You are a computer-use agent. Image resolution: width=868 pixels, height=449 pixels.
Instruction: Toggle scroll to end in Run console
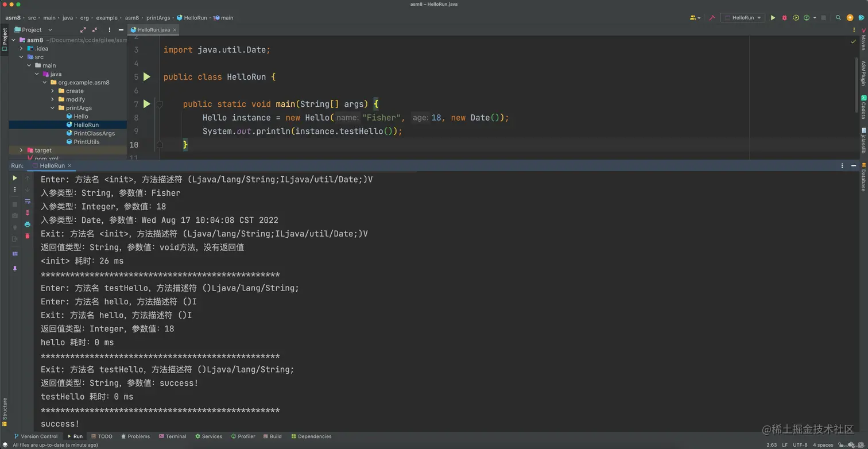point(27,213)
